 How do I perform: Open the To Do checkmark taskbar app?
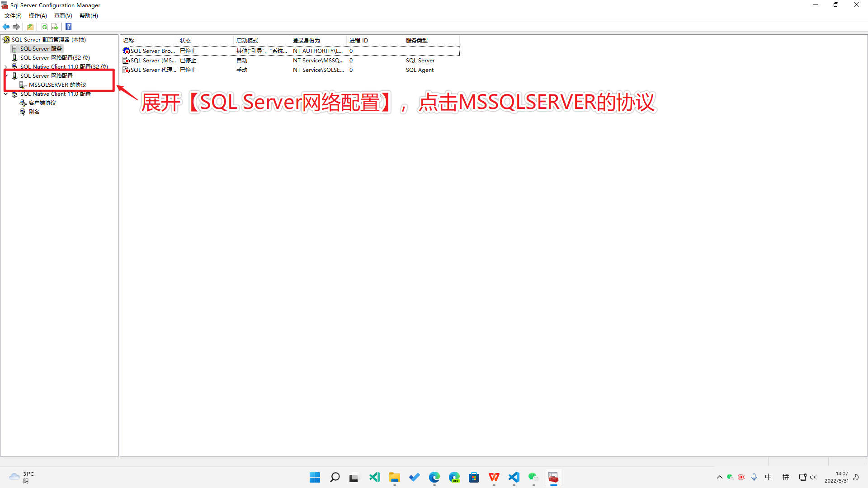coord(415,477)
